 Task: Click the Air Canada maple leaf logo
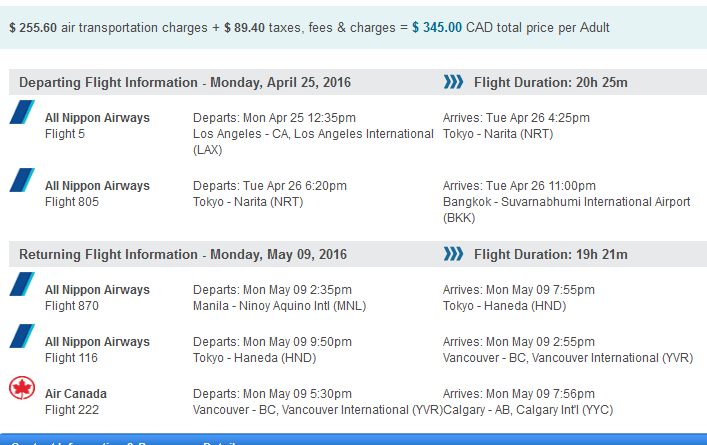pos(22,388)
